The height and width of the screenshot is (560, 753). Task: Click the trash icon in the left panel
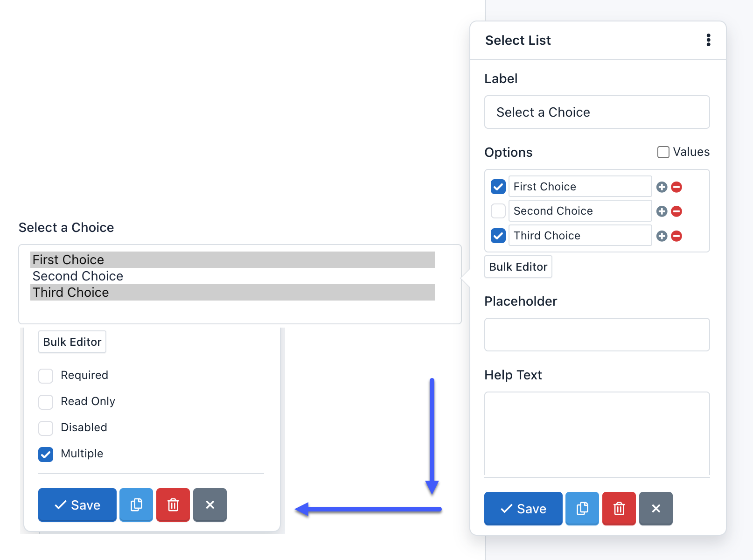click(173, 505)
